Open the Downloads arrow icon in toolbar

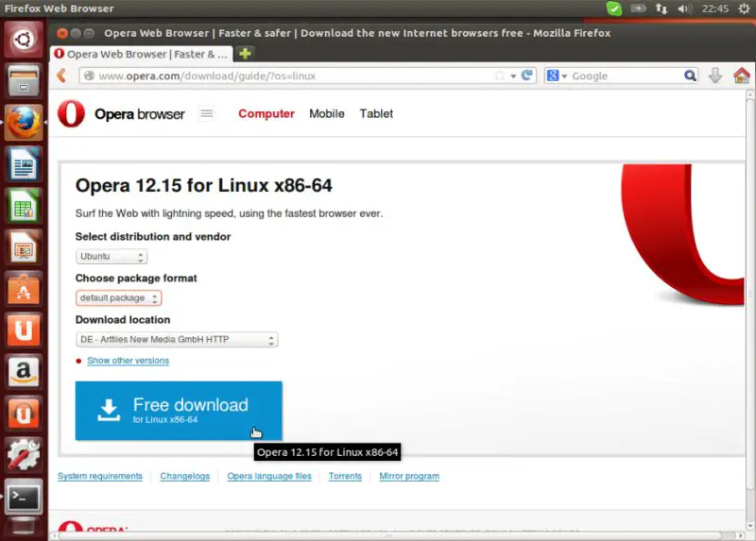pos(715,76)
